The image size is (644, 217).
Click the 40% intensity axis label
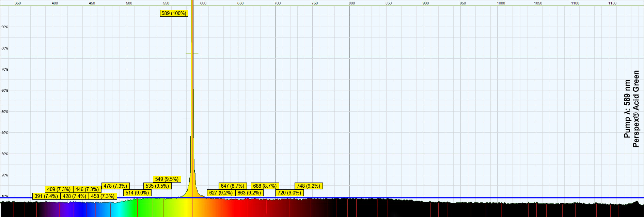pyautogui.click(x=5, y=133)
